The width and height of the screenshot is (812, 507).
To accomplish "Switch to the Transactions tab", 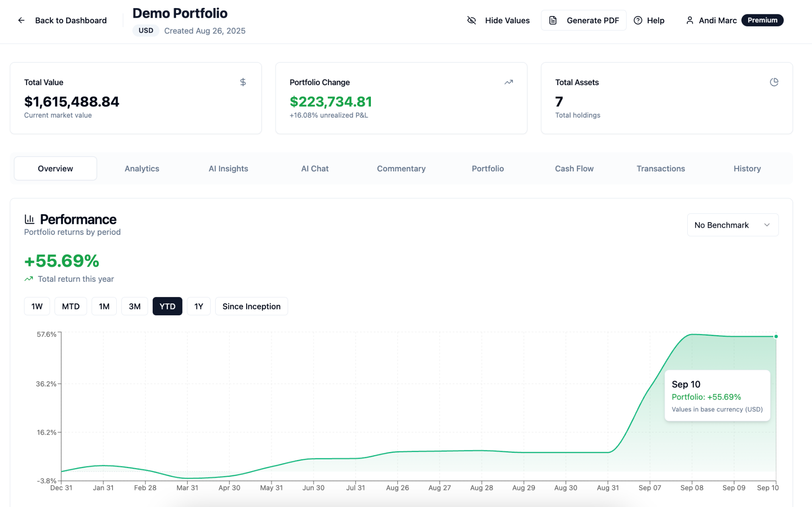I will click(x=661, y=168).
